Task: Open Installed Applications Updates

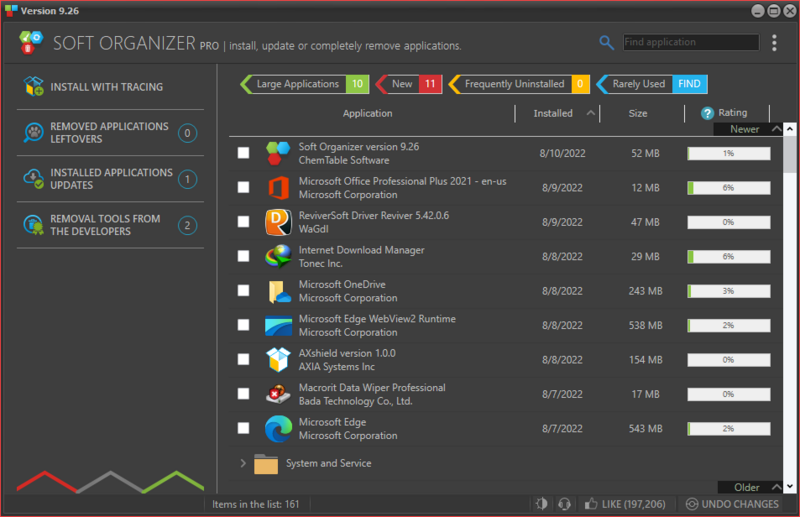Action: (110, 179)
